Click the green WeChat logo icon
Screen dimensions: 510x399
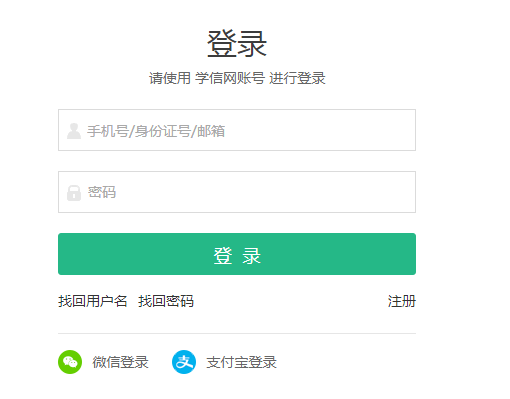pyautogui.click(x=70, y=362)
